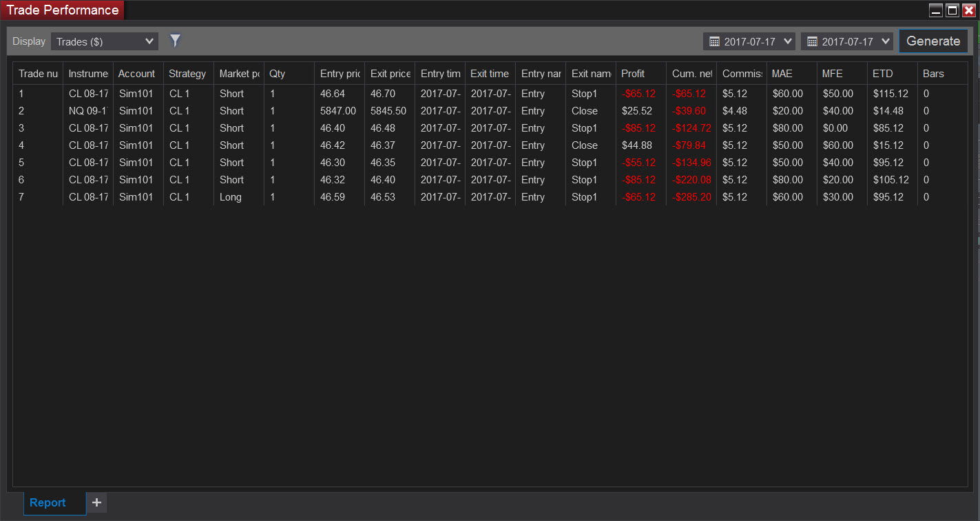Open the end date calendar icon
980x521 pixels.
click(812, 41)
